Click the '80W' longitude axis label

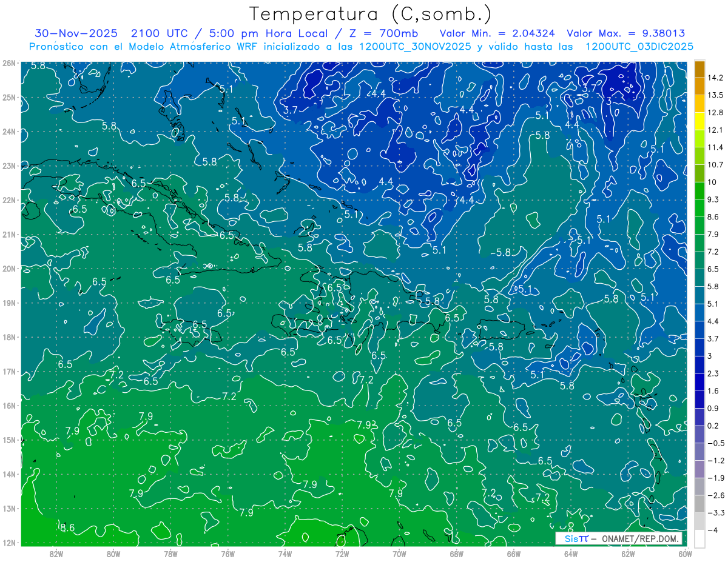point(113,554)
